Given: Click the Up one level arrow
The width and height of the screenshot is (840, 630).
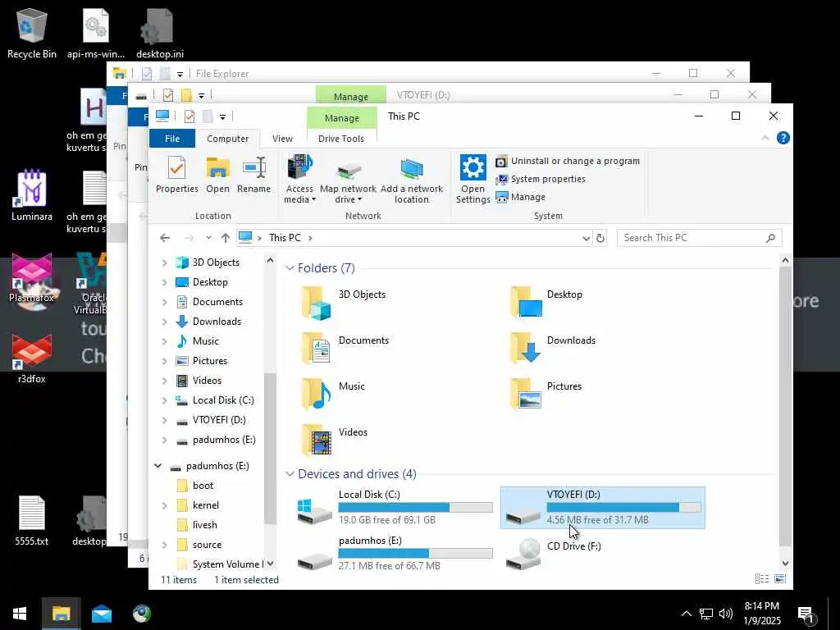Looking at the screenshot, I should (x=226, y=238).
